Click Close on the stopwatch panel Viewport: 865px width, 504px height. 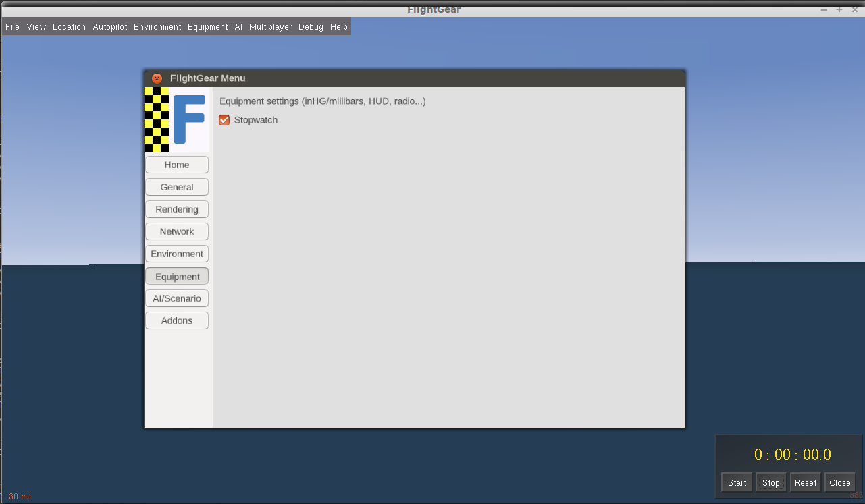[840, 482]
